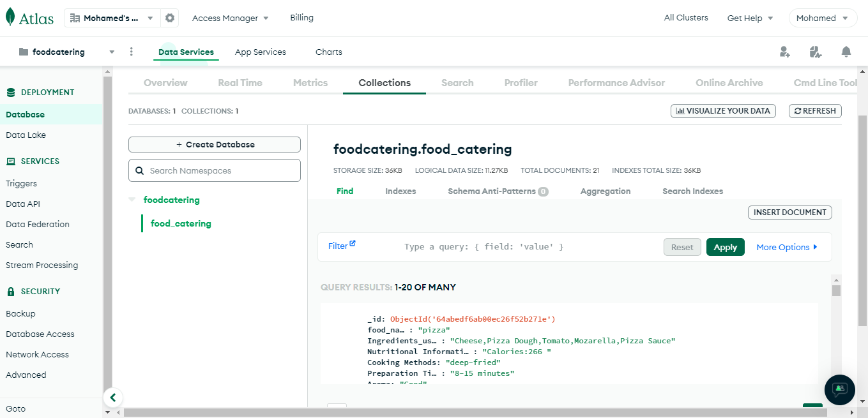Expand the Access Manager menu
The height and width of the screenshot is (418, 868).
pos(231,18)
